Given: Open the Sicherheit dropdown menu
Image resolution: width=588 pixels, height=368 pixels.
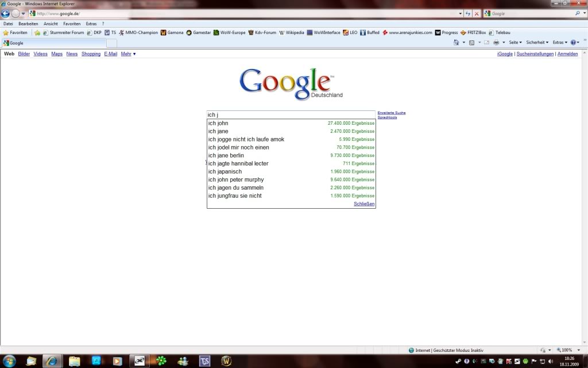Looking at the screenshot, I should [x=537, y=43].
